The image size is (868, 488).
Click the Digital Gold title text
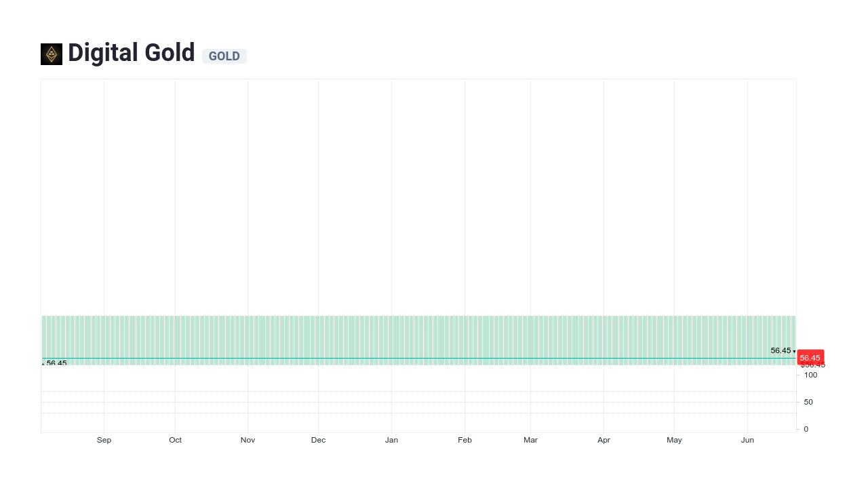coord(131,53)
